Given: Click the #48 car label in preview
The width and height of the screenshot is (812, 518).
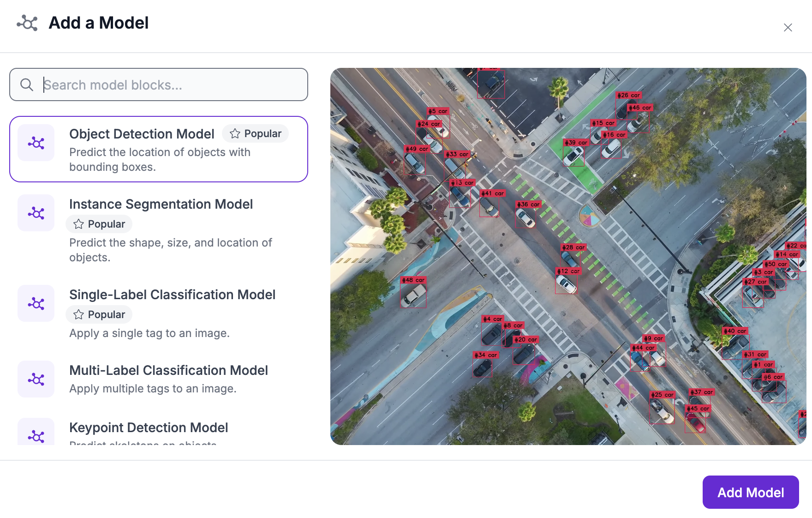Looking at the screenshot, I should click(x=413, y=280).
